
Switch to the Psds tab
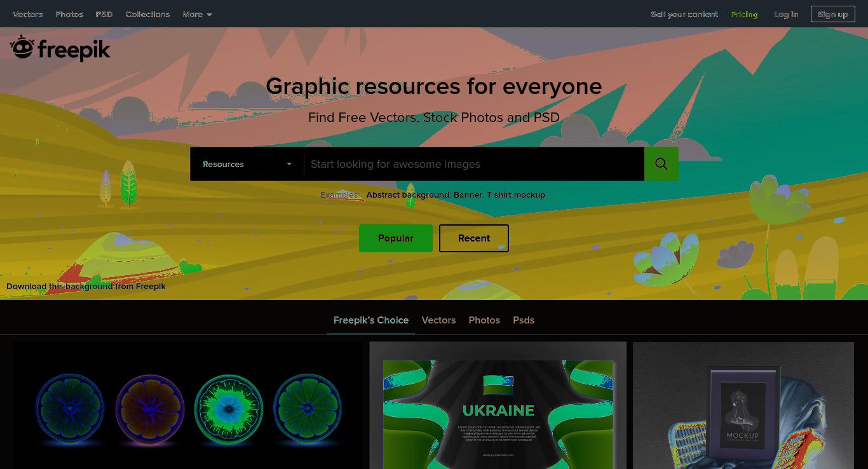pyautogui.click(x=524, y=320)
